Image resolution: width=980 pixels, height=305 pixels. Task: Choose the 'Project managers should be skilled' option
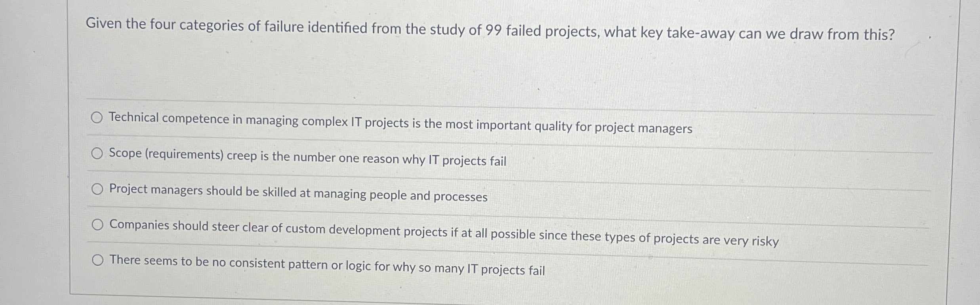97,189
